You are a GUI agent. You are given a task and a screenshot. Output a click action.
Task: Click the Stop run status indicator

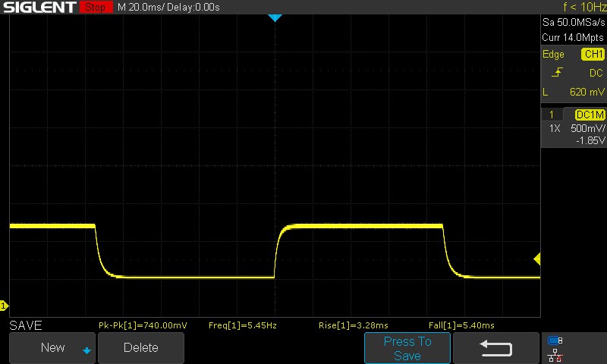point(96,7)
